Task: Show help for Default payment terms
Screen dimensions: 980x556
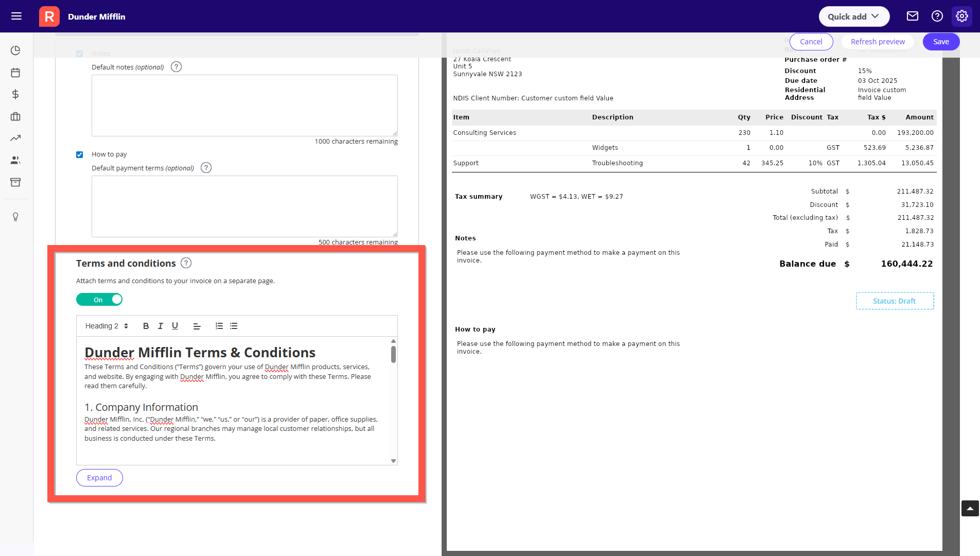Action: (206, 168)
